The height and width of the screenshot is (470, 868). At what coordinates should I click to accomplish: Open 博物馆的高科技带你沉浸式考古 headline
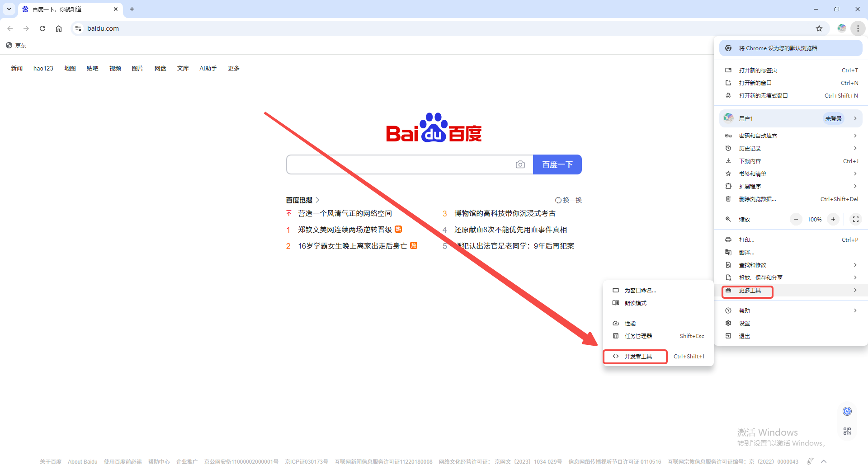tap(505, 213)
